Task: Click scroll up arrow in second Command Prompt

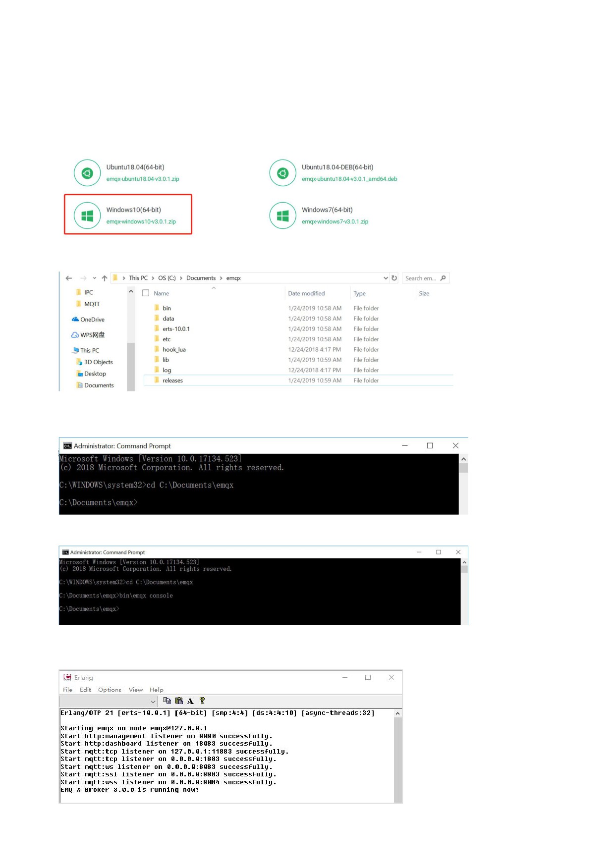Action: click(x=464, y=562)
